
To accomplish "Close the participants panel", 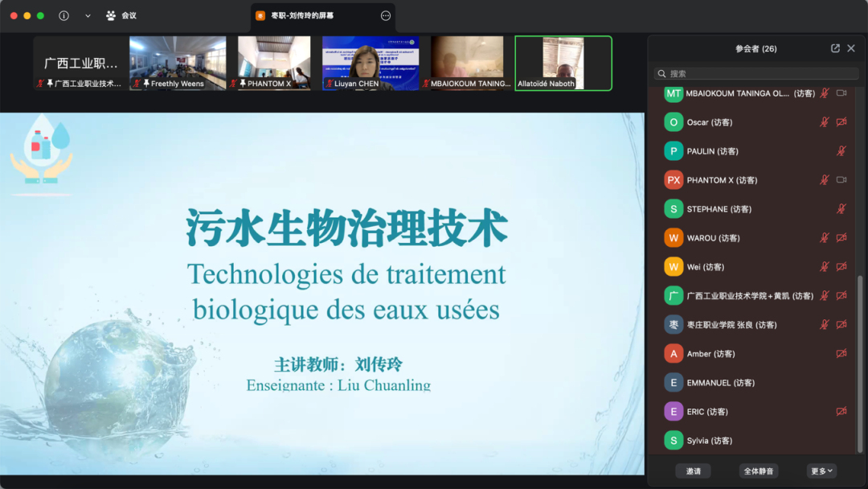I will pyautogui.click(x=851, y=48).
